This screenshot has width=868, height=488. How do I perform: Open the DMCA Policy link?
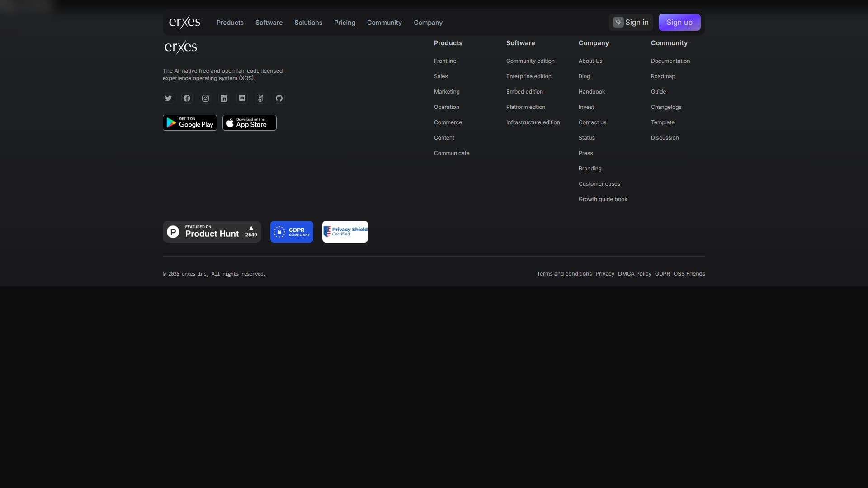click(635, 274)
